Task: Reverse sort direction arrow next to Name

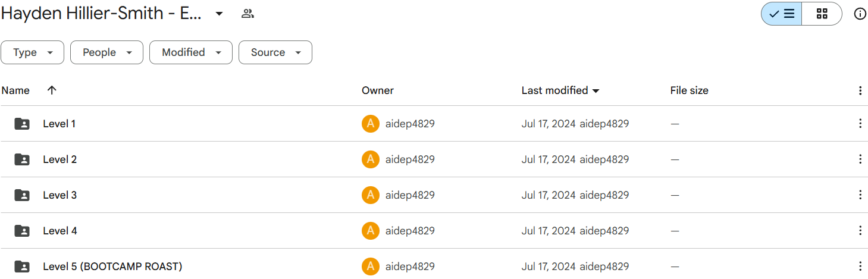Action: pos(52,90)
